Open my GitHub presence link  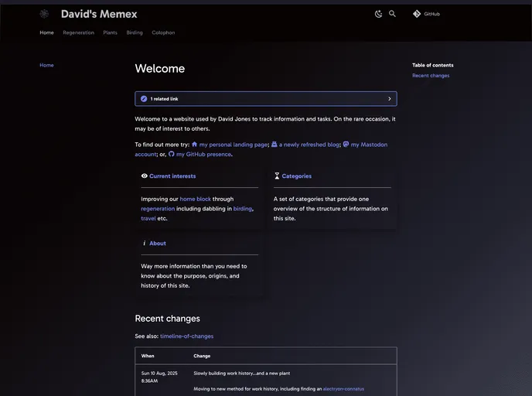click(203, 155)
